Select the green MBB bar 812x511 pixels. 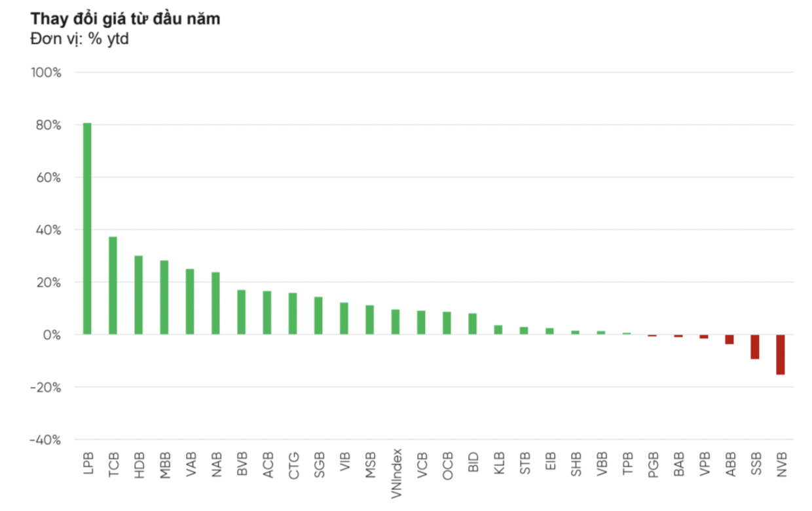coord(164,297)
